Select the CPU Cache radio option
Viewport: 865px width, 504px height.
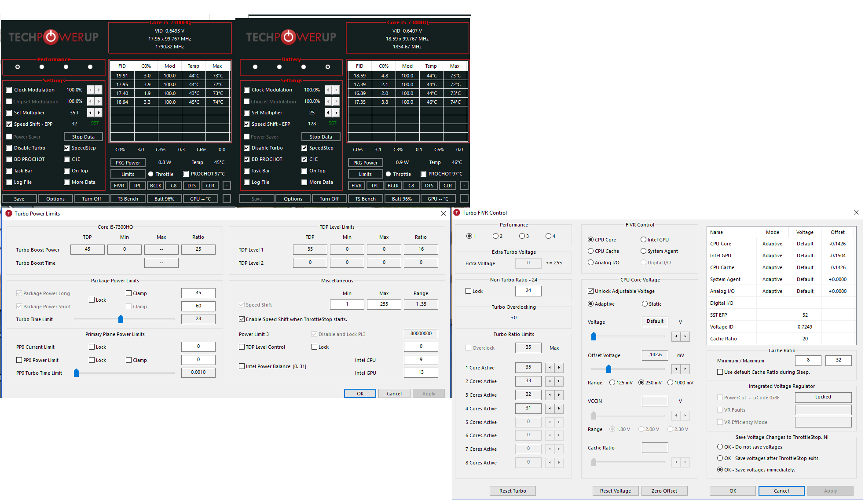(x=591, y=251)
